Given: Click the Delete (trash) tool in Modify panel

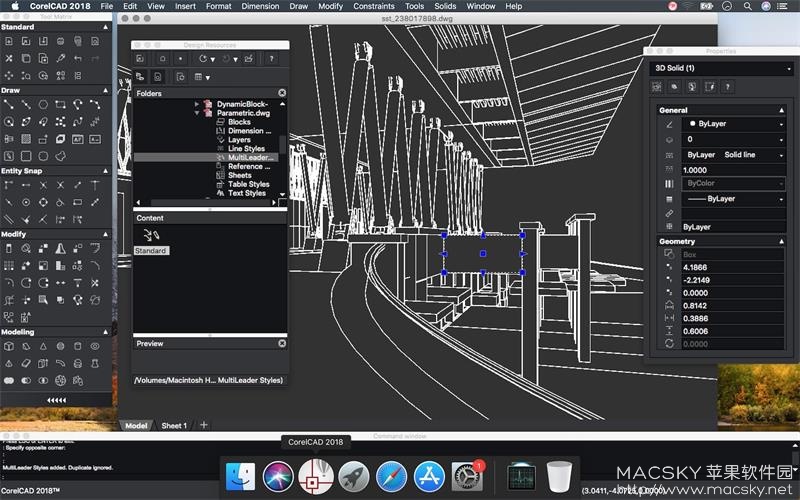Looking at the screenshot, I should [9, 248].
